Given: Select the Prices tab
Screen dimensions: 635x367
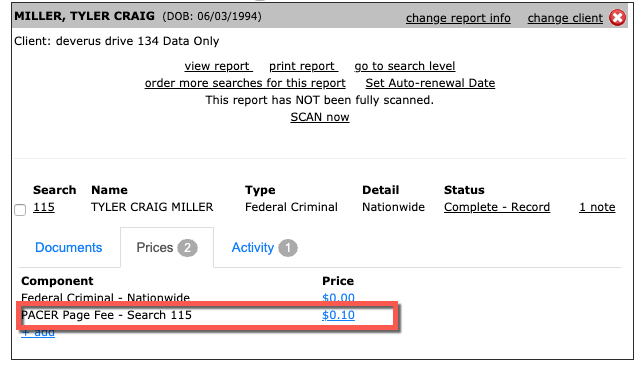Looking at the screenshot, I should tap(167, 248).
